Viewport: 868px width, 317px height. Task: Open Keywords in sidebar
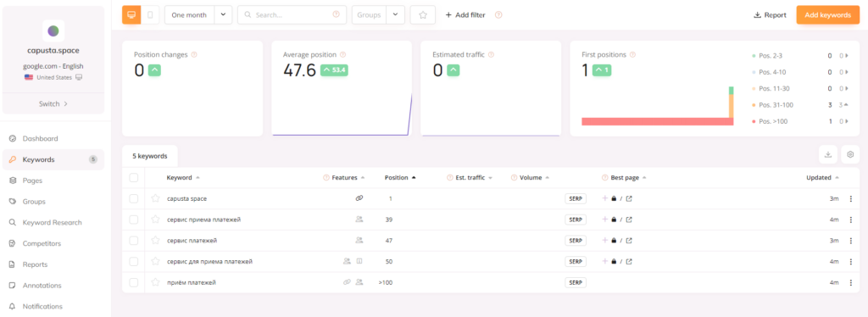tap(53, 159)
